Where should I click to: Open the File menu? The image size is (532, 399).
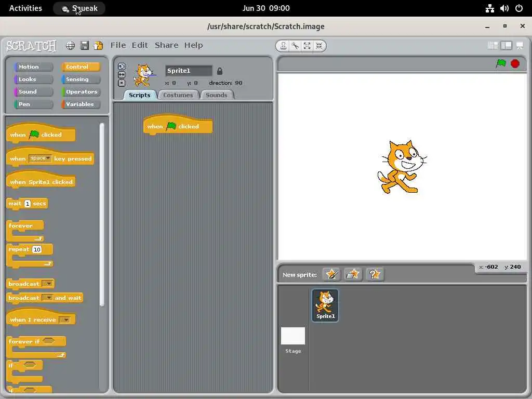pyautogui.click(x=118, y=45)
